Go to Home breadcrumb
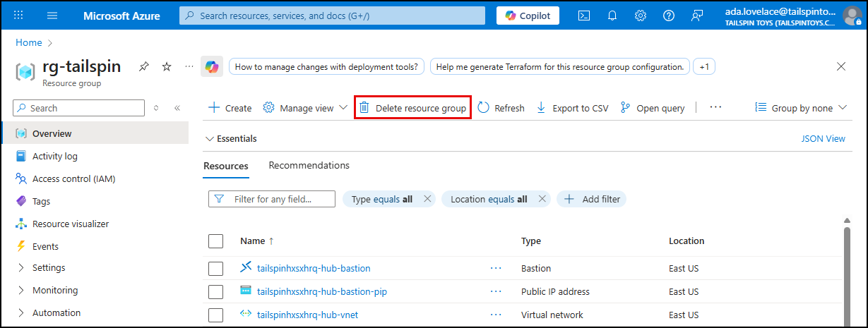The width and height of the screenshot is (868, 328). (29, 42)
